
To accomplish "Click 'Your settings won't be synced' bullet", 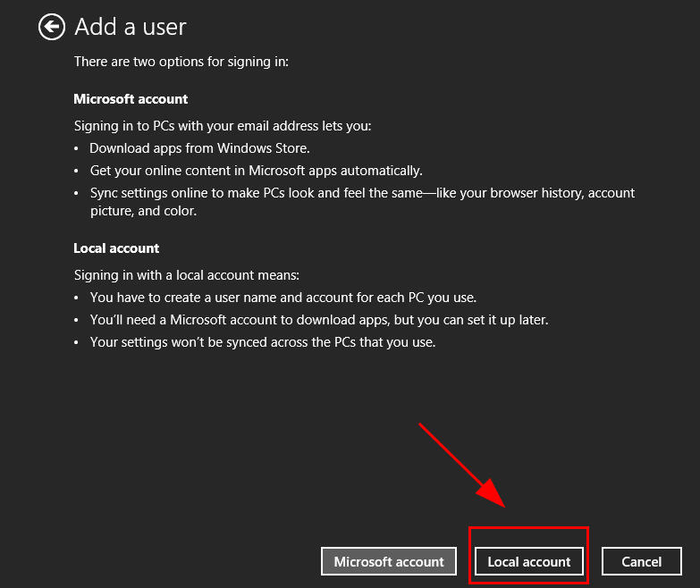I will click(263, 342).
